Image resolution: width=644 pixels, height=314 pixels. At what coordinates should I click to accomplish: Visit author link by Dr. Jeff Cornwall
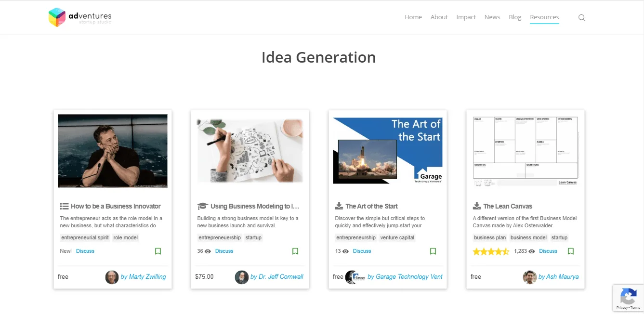[277, 277]
